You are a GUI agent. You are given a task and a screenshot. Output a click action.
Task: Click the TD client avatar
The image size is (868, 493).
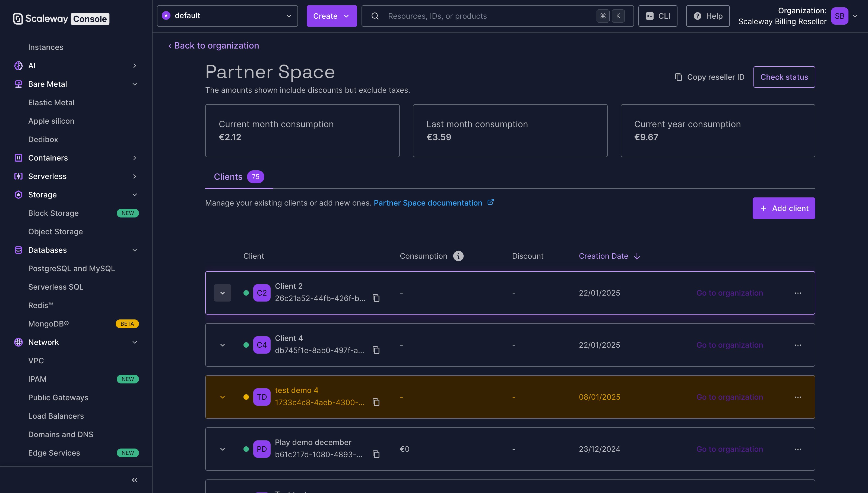coord(262,397)
